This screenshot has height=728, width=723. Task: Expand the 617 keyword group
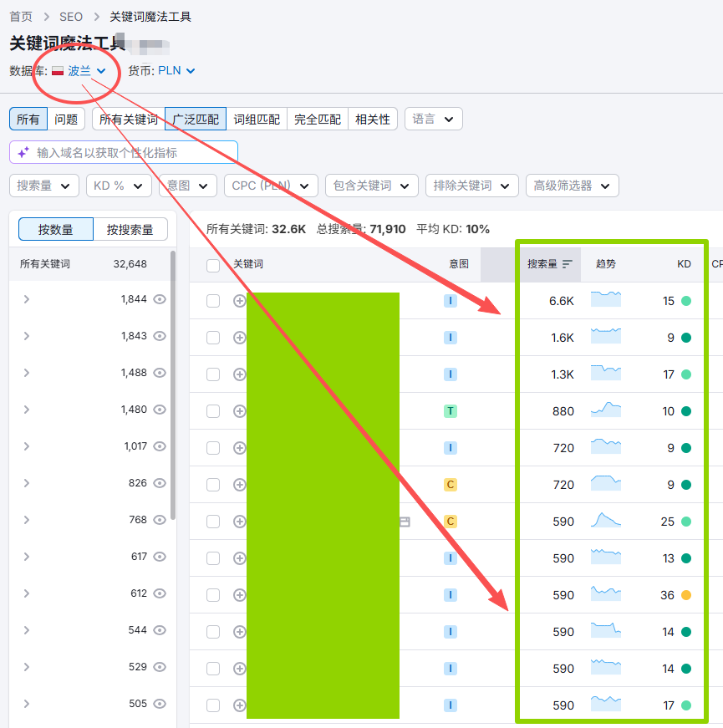point(27,556)
